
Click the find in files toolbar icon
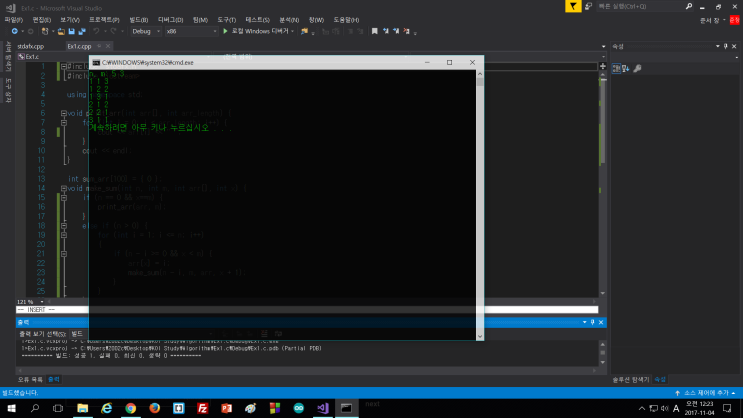pos(304,31)
